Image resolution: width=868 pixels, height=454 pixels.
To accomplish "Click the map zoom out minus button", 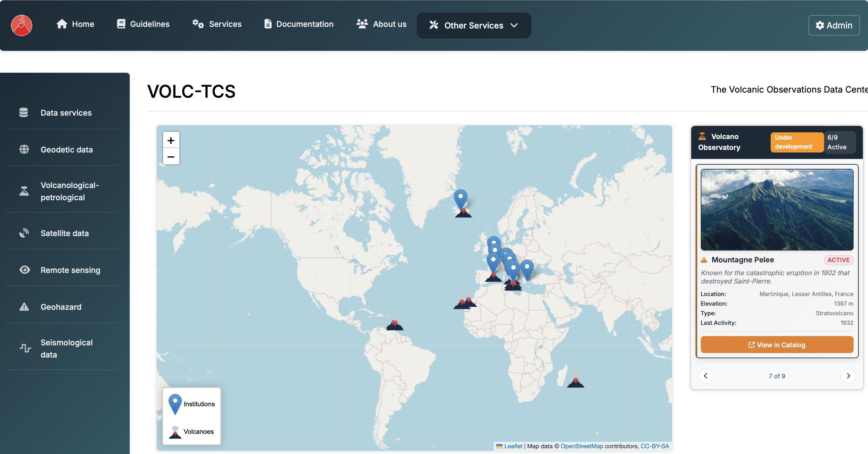I will click(171, 157).
